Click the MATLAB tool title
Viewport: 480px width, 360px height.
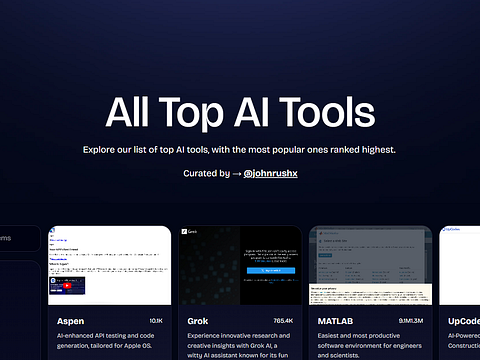tap(335, 321)
